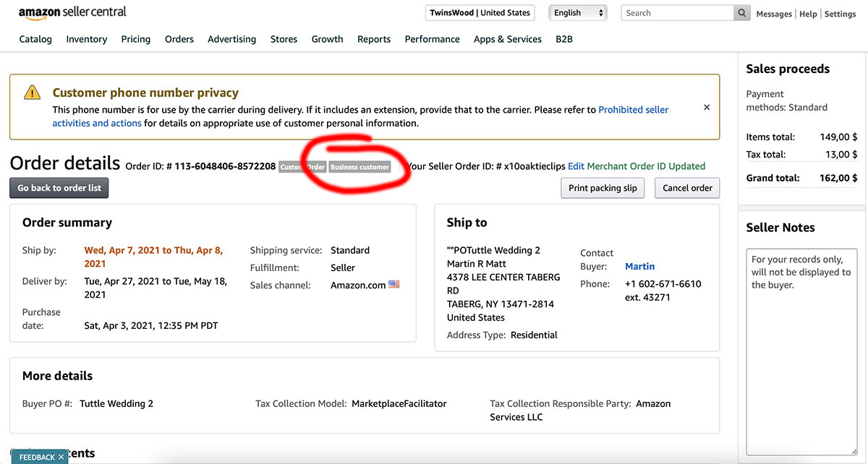Viewport: 868px width, 464px height.
Task: Dismiss the phone number privacy notice
Action: [707, 107]
